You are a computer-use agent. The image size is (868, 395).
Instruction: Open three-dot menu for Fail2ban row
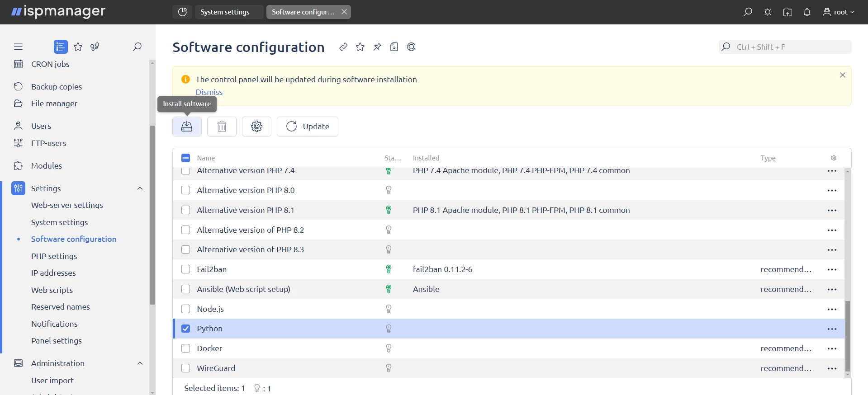point(832,270)
